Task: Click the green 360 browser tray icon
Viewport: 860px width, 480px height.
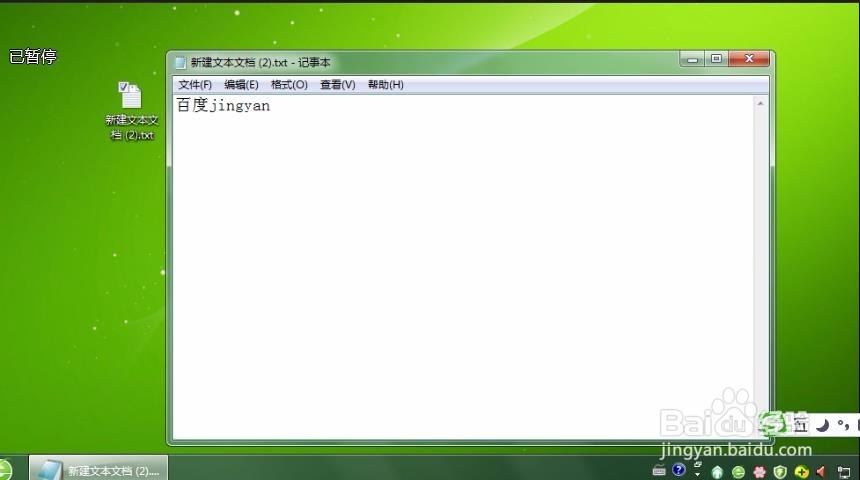Action: pos(738,472)
